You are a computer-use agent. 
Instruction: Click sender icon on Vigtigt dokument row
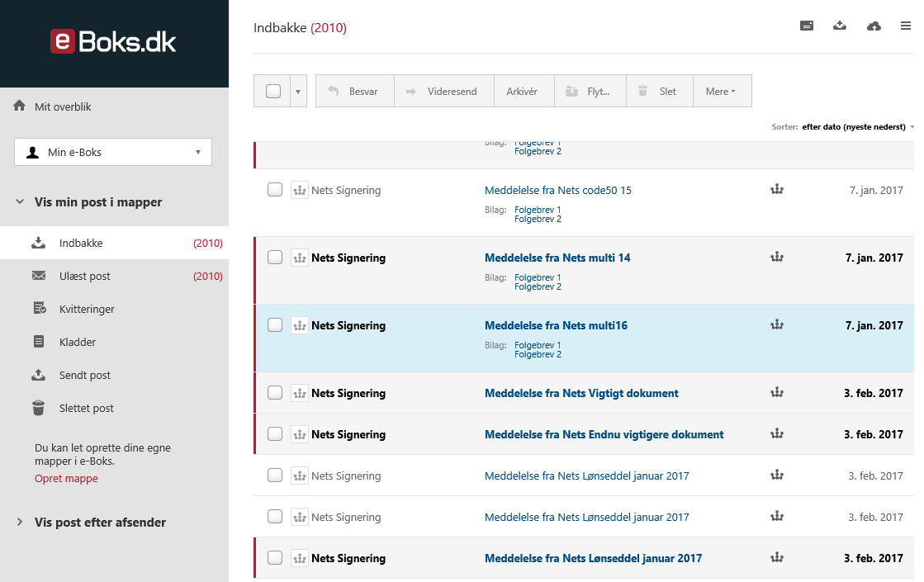[x=300, y=394]
